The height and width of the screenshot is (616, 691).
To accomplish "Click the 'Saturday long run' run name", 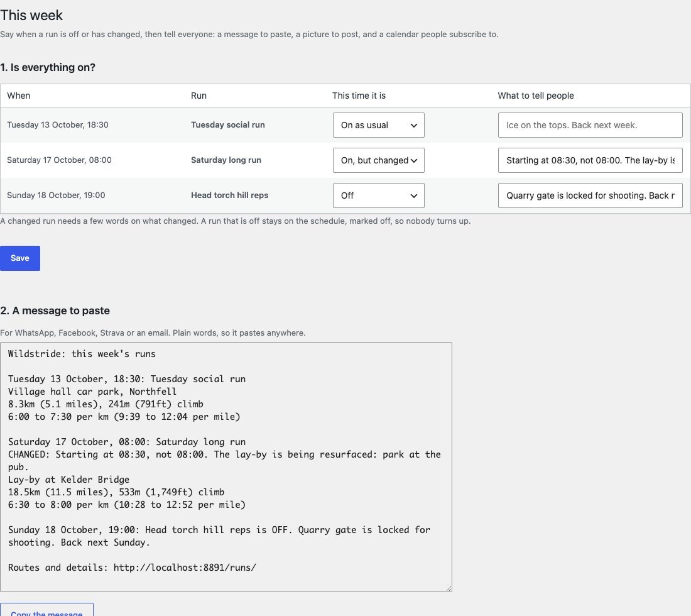I will click(x=226, y=160).
